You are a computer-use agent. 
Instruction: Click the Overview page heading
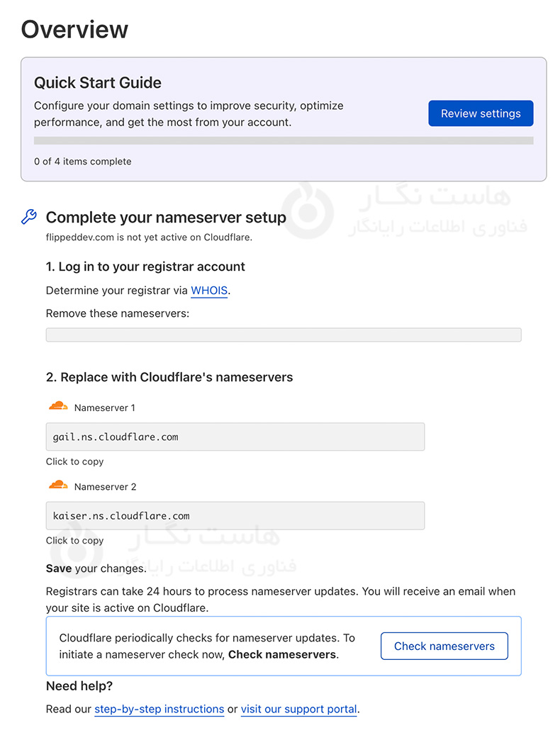point(74,29)
